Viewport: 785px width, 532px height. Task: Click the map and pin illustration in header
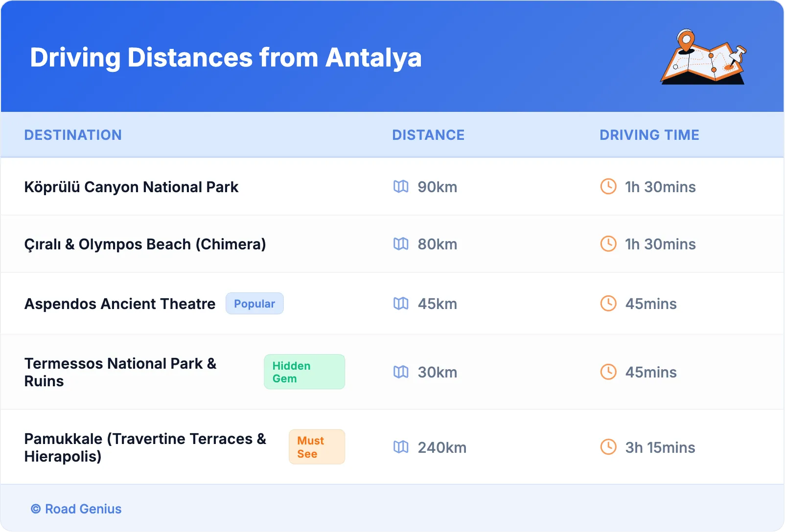pos(704,57)
